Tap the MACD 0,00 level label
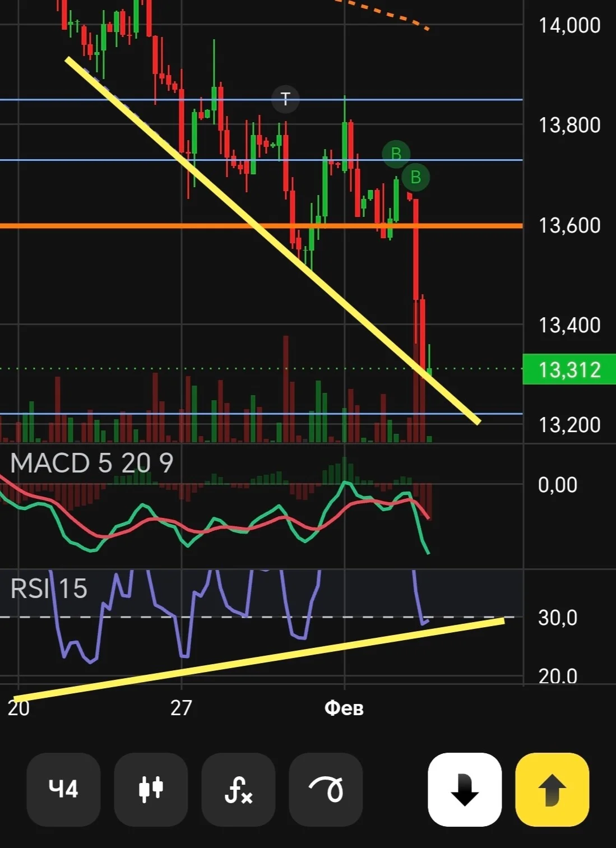This screenshot has height=848, width=616. [558, 485]
